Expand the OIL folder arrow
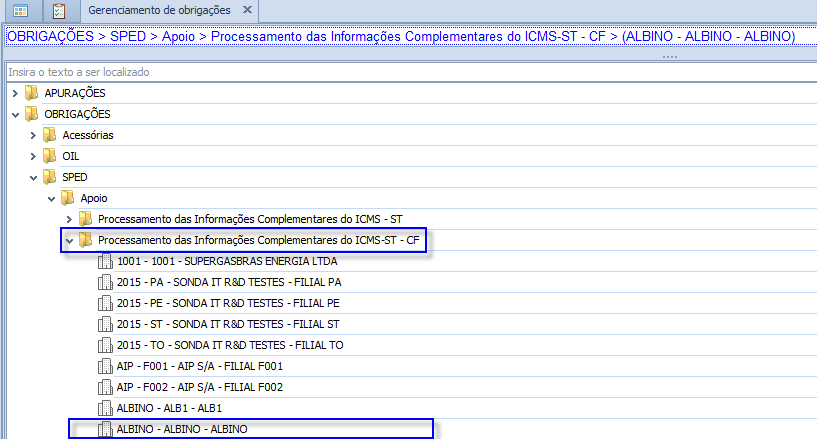This screenshot has width=817, height=439. 32,156
